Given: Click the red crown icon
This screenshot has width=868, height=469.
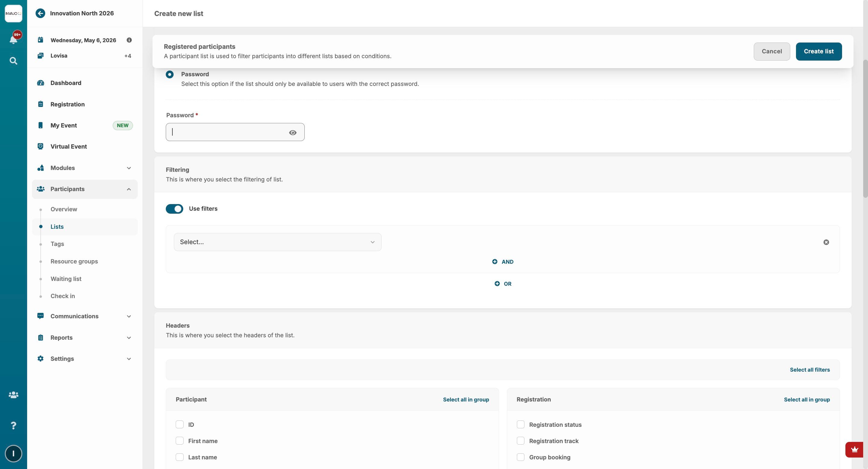Looking at the screenshot, I should click(x=854, y=449).
